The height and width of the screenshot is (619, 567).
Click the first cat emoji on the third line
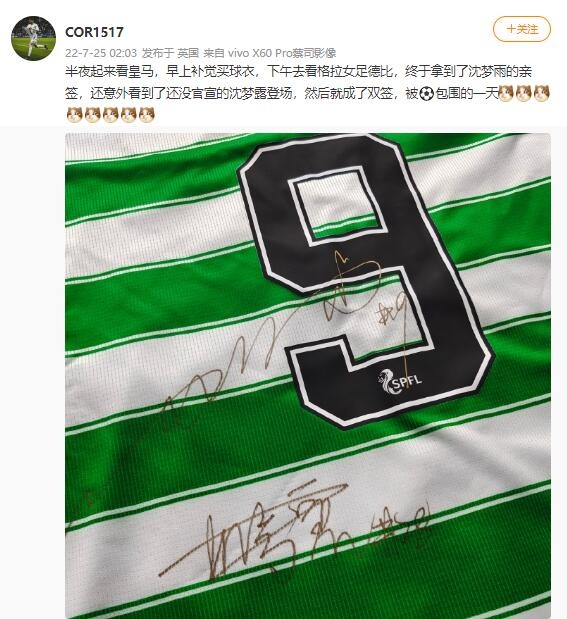pos(74,115)
